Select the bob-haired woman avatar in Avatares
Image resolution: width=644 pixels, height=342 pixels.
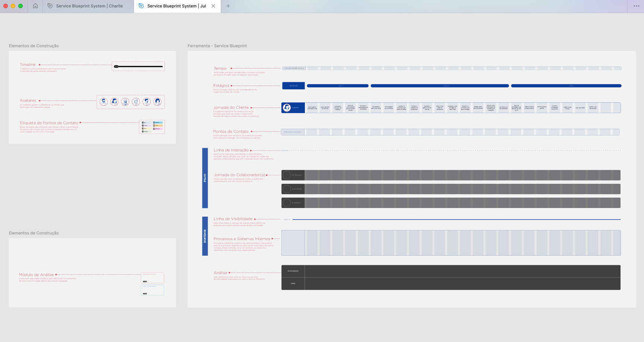tap(157, 102)
